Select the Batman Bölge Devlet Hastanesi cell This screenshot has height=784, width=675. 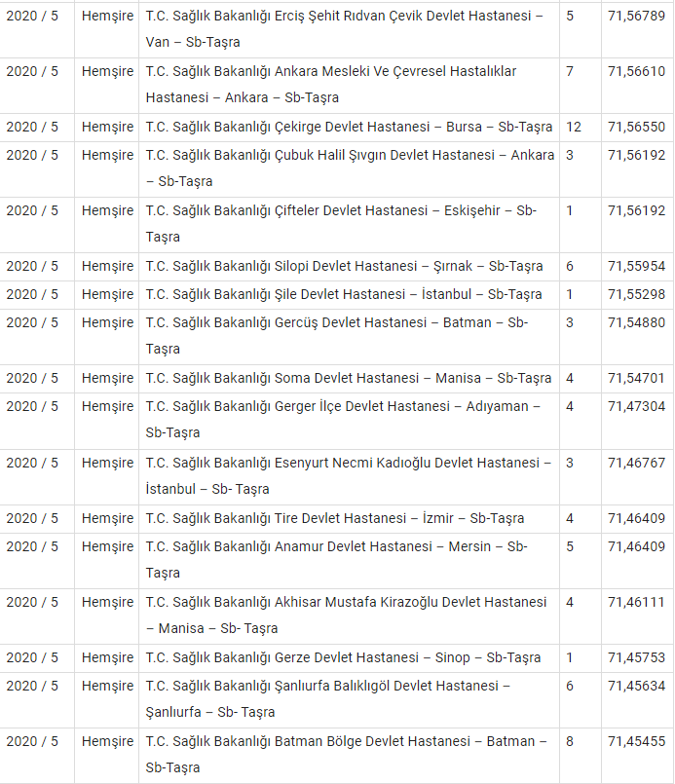click(x=349, y=755)
